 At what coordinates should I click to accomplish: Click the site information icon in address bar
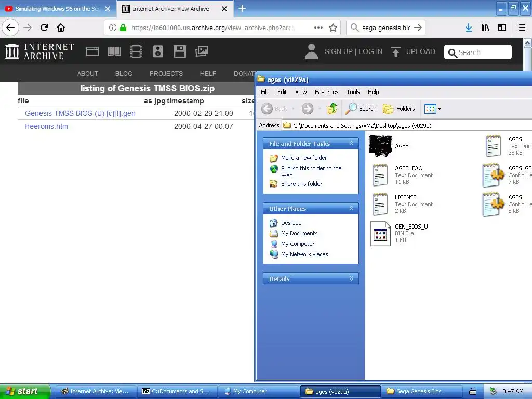(x=113, y=28)
